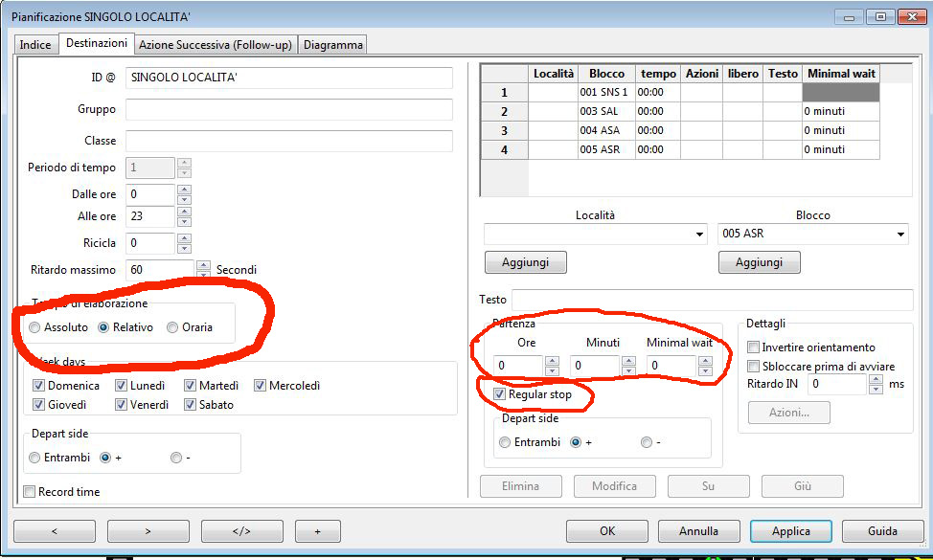Switch to the Indice tab
This screenshot has width=933, height=560.
click(35, 45)
